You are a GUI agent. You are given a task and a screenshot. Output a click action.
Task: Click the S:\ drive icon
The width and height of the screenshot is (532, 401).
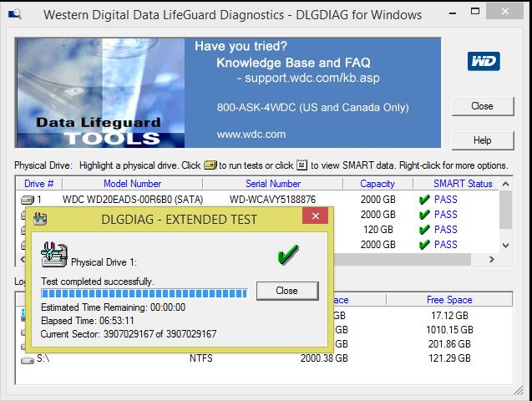(28, 360)
